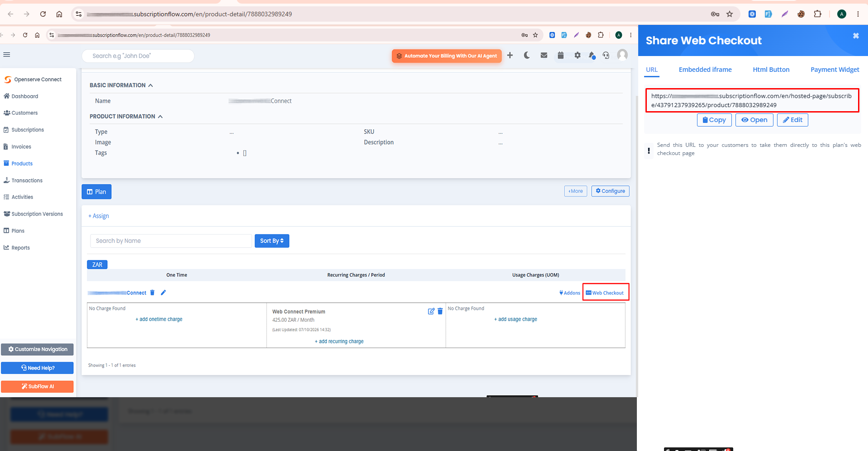This screenshot has height=451, width=868.
Task: Open the Sort By dropdown
Action: (x=272, y=241)
